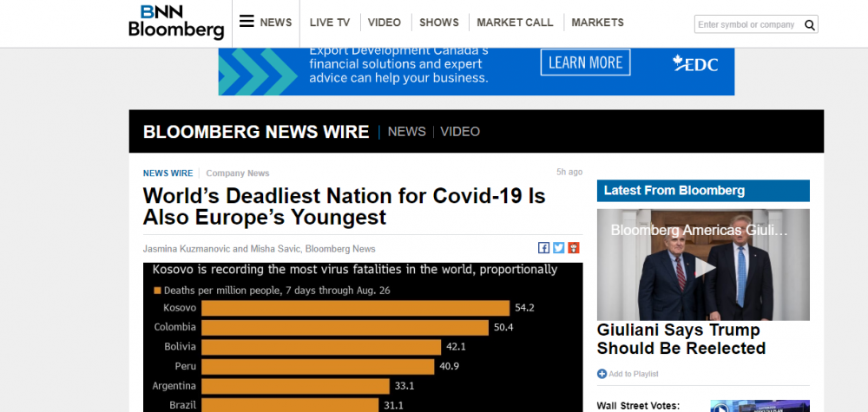Open the Giuliani Says Trump Should Be Reelected headline

tap(681, 339)
